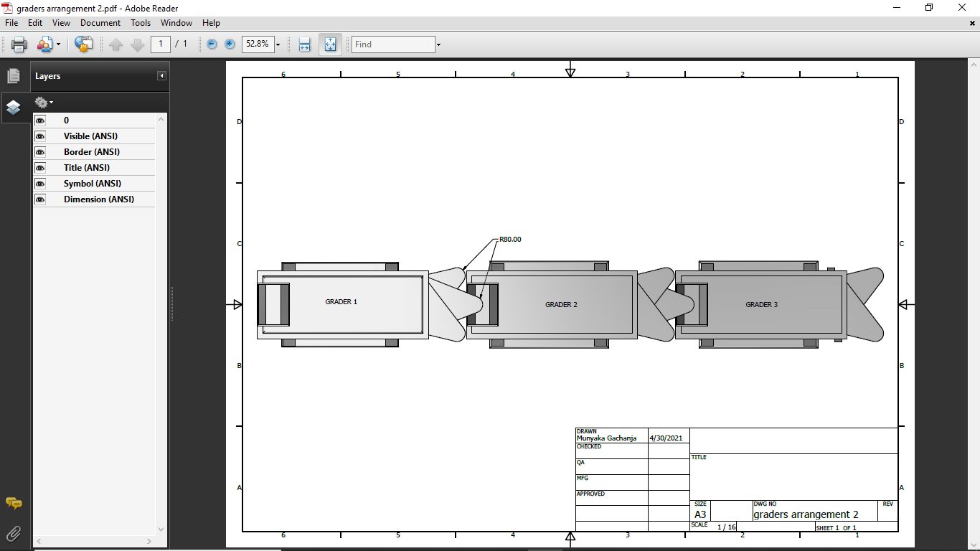
Task: Open the Tools menu
Action: click(141, 23)
